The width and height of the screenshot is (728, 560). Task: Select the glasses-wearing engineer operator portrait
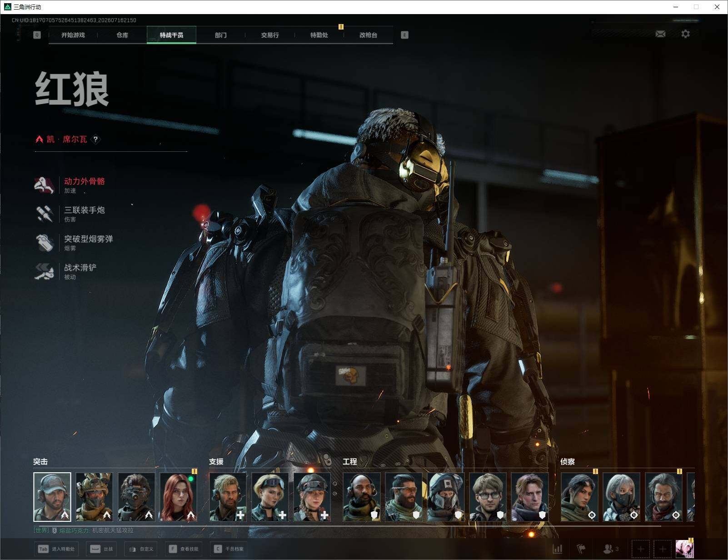(488, 497)
